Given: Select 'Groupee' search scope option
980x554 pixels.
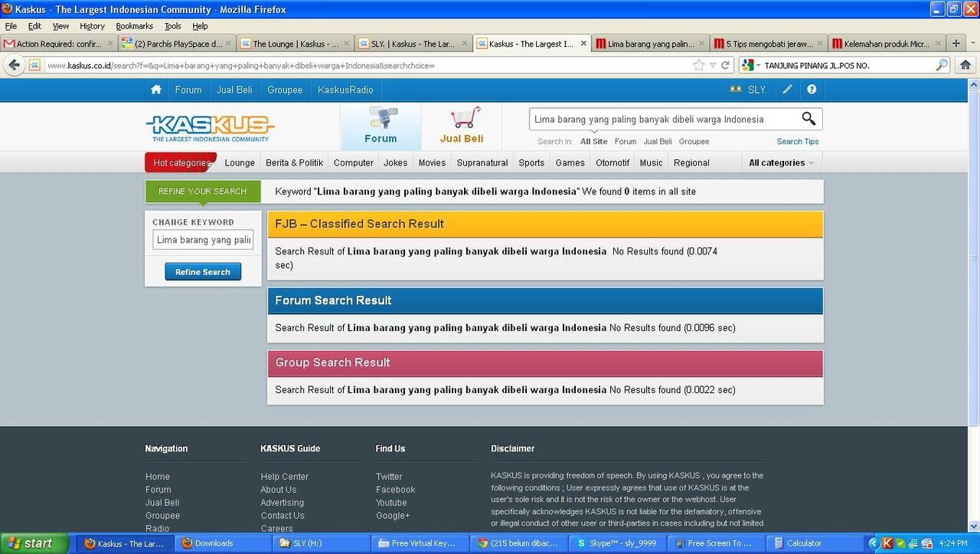Looking at the screenshot, I should 694,141.
